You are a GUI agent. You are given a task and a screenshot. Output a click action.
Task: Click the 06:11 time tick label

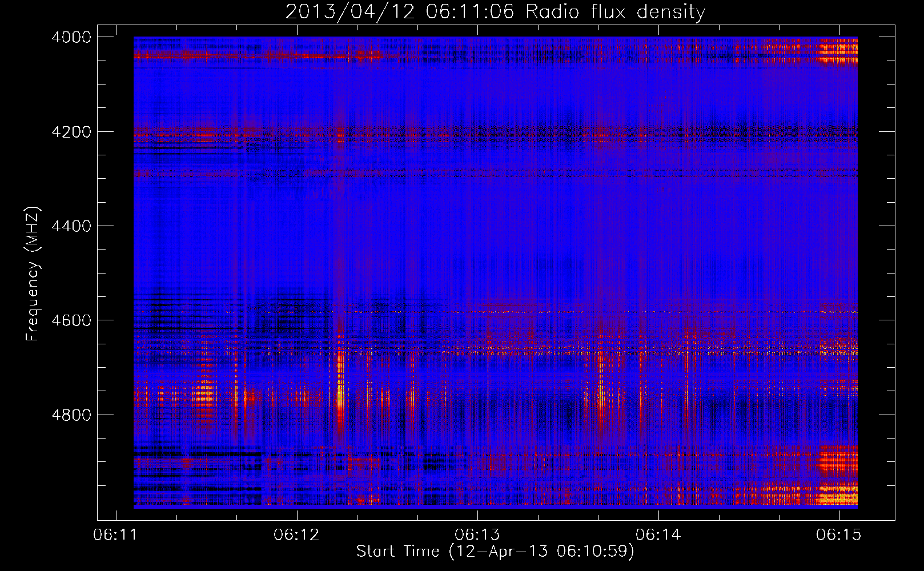tap(116, 534)
